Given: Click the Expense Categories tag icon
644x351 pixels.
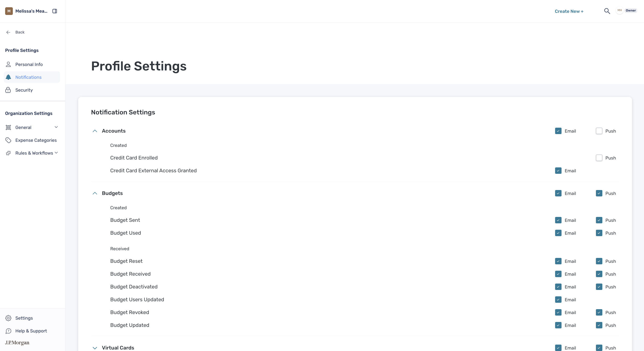Looking at the screenshot, I should (x=8, y=140).
